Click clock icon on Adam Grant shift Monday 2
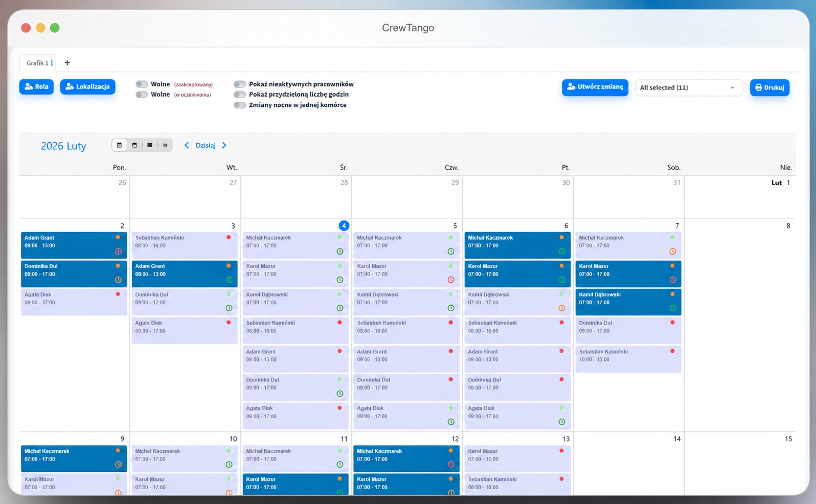 point(118,251)
